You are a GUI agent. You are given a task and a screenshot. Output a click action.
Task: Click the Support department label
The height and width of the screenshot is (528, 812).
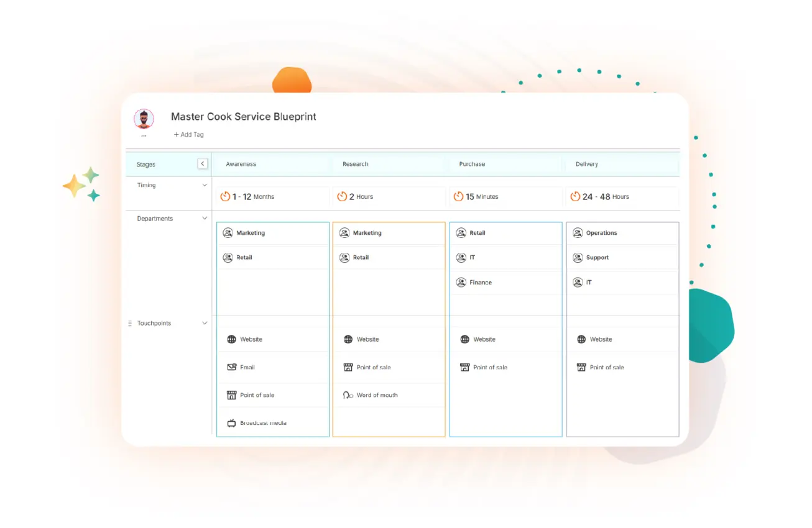coord(597,257)
